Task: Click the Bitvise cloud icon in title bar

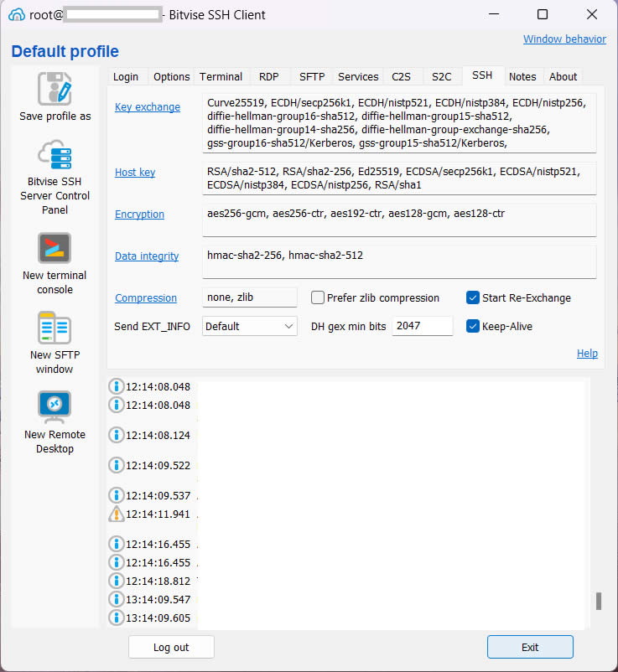Action: point(16,15)
